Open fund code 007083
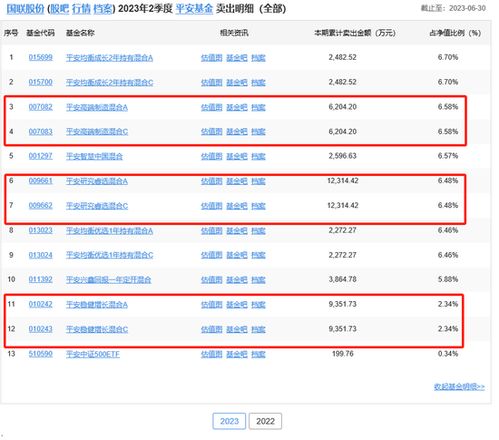This screenshot has height=440, width=499. coord(41,132)
